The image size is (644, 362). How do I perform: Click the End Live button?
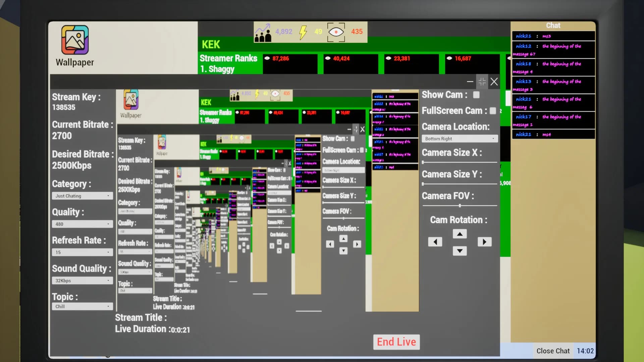(x=396, y=342)
